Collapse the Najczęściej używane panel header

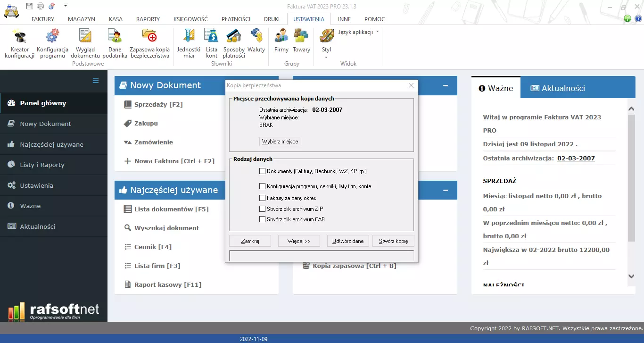(x=446, y=190)
